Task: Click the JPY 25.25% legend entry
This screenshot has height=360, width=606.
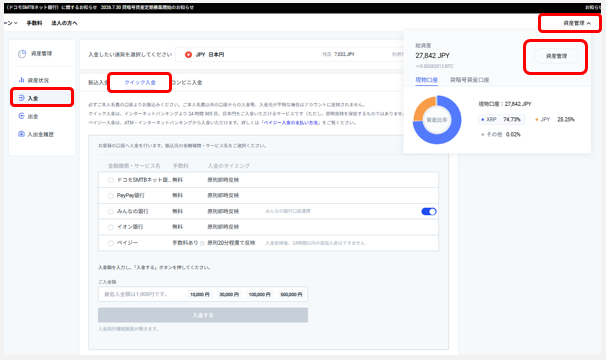Action: (554, 119)
